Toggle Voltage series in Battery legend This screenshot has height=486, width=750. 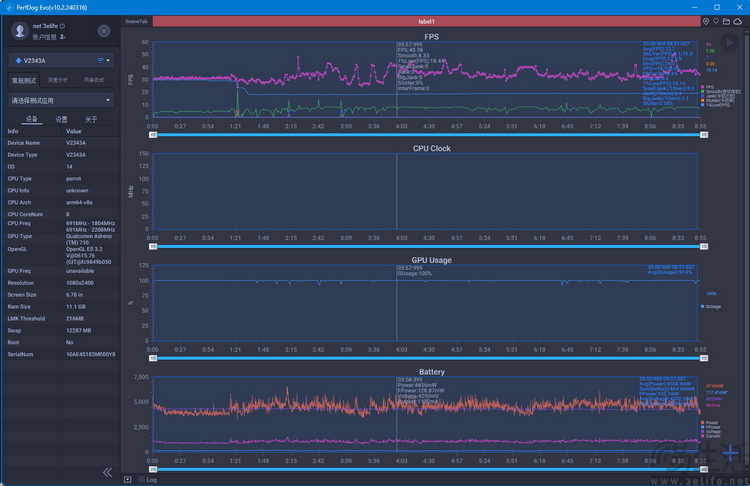710,431
